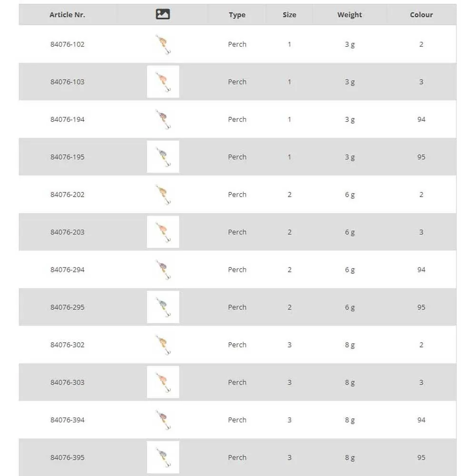
Task: Click the Type column header
Action: coord(237,15)
